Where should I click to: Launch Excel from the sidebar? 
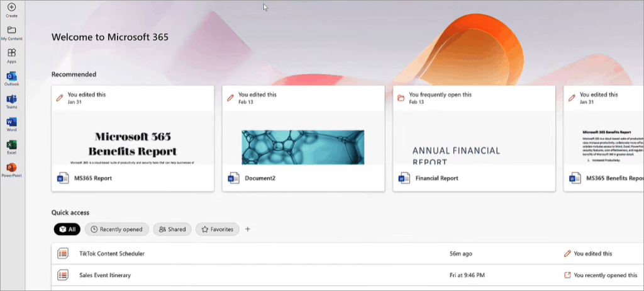point(11,147)
